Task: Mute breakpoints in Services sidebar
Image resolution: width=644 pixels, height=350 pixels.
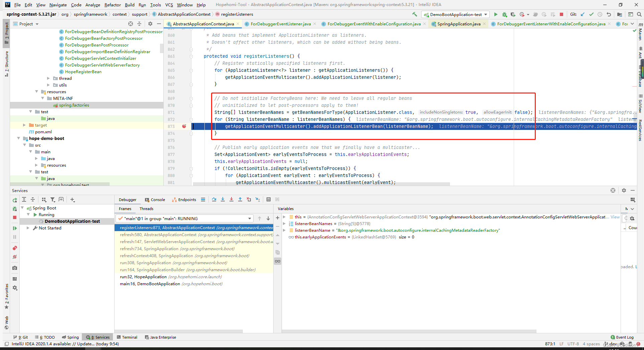Action: [15, 257]
